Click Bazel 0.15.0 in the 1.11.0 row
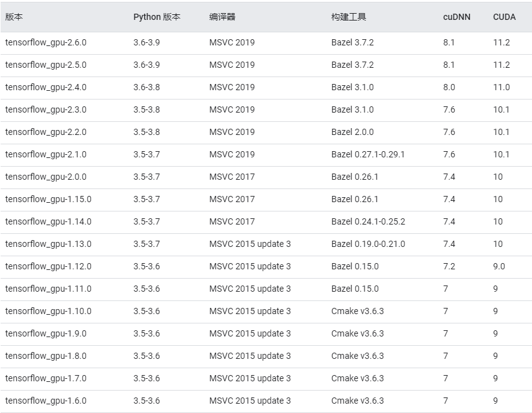Viewport: 532px width, 413px height. point(355,289)
